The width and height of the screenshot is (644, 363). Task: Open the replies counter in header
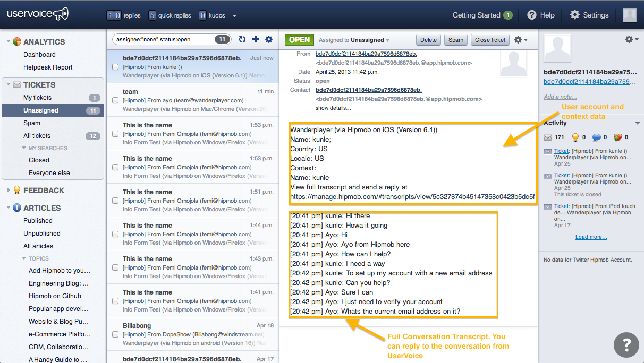(124, 15)
